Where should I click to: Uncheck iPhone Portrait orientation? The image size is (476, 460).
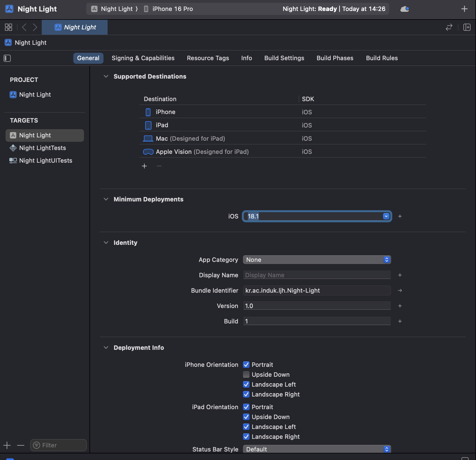pos(246,365)
